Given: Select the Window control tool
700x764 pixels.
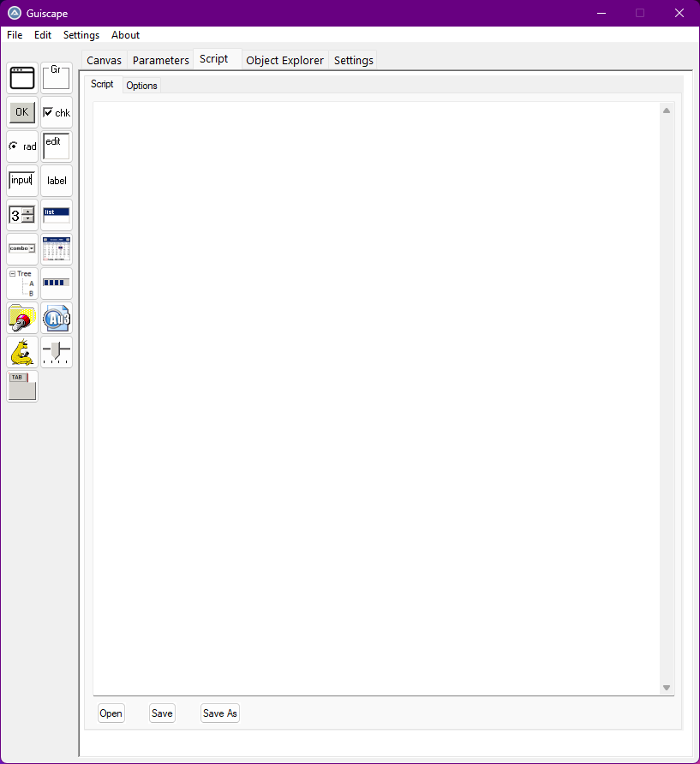Looking at the screenshot, I should [22, 78].
